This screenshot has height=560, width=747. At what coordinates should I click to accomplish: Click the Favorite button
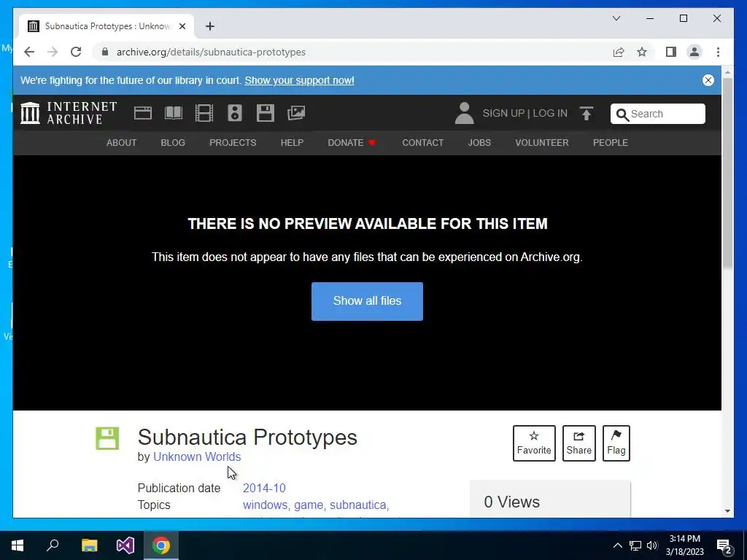click(x=534, y=443)
